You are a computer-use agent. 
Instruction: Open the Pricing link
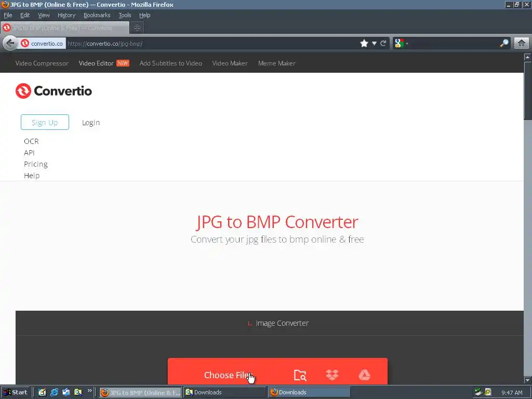(36, 164)
